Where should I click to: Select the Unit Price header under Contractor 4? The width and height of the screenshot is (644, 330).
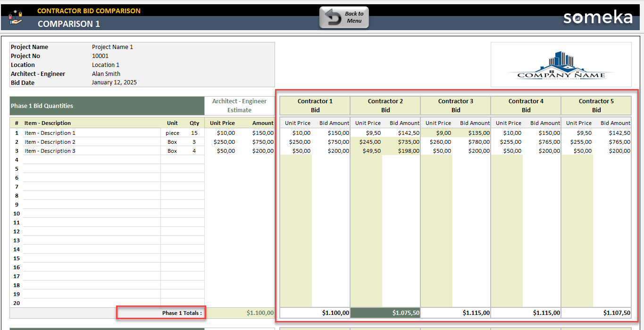click(509, 123)
